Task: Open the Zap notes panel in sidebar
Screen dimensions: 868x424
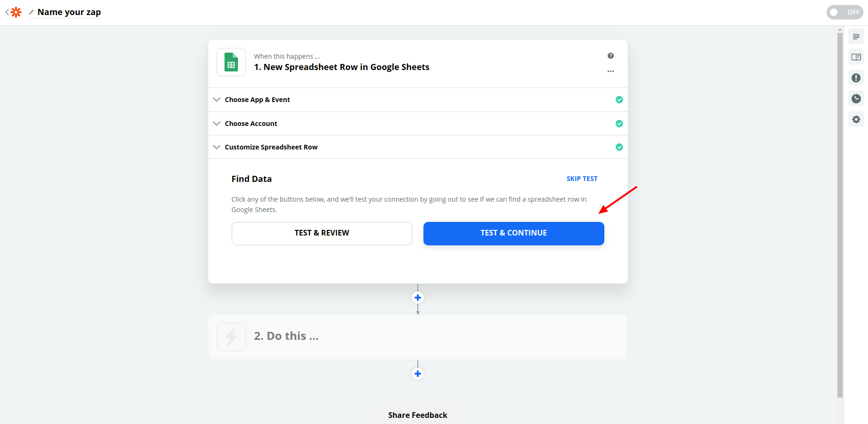Action: [856, 36]
